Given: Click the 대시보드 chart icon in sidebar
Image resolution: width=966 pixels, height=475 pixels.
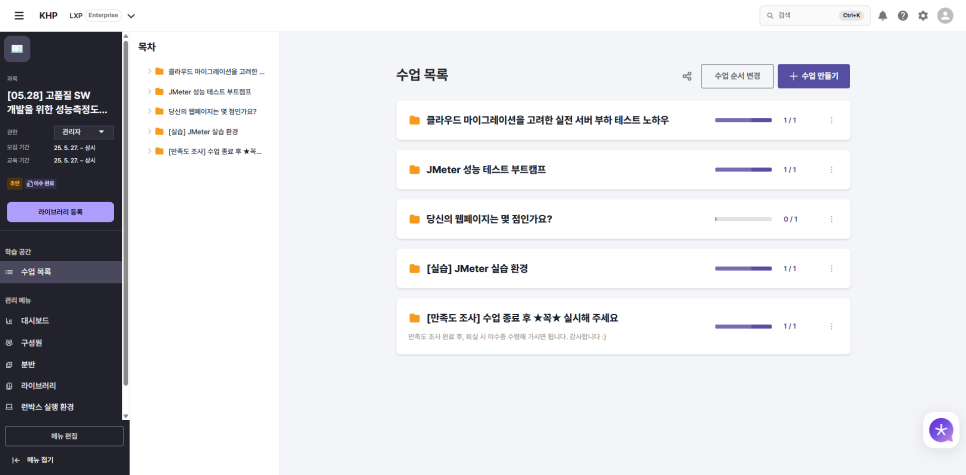Looking at the screenshot, I should click(9, 321).
